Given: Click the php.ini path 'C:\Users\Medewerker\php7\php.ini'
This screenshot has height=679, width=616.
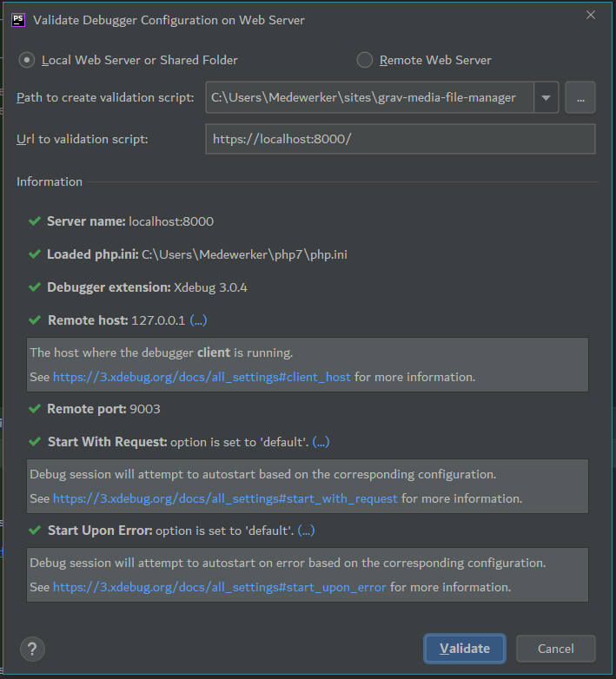Looking at the screenshot, I should [x=244, y=254].
